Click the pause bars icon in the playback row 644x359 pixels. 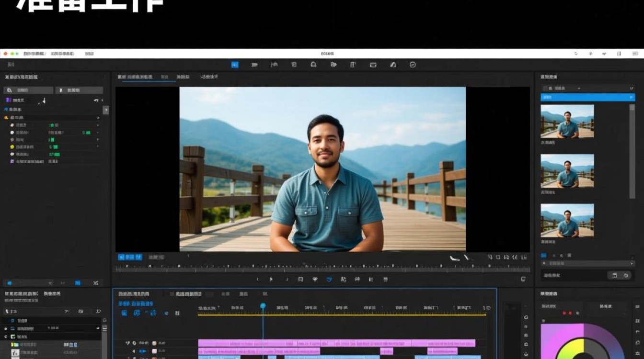pos(370,279)
